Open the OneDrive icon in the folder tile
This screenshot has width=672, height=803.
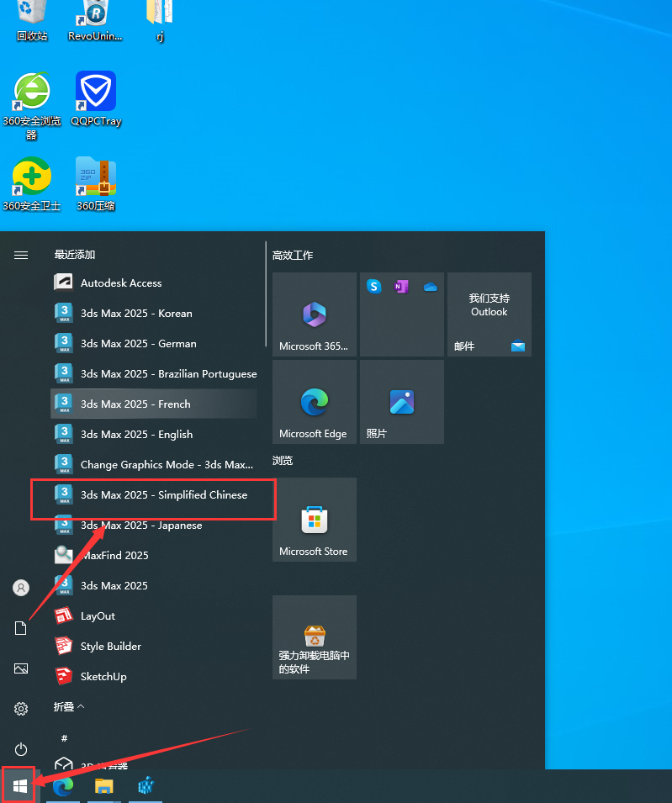[x=431, y=287]
